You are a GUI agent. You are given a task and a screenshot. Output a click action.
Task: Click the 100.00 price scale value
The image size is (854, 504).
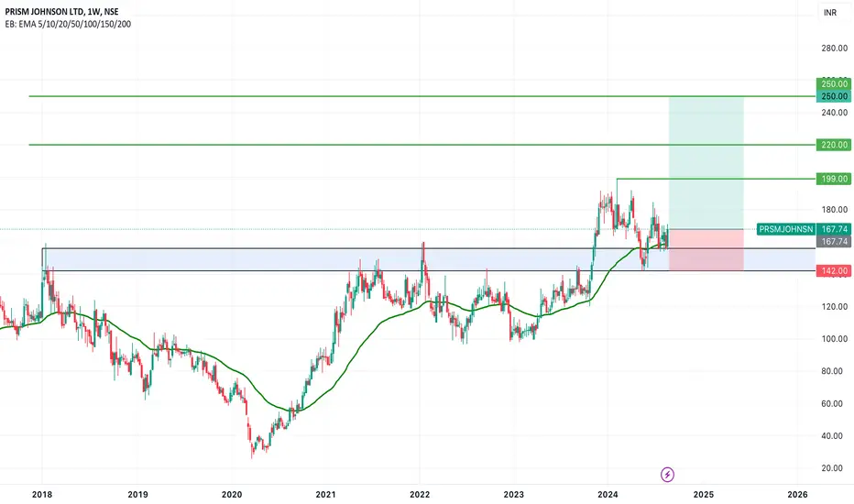[835, 339]
